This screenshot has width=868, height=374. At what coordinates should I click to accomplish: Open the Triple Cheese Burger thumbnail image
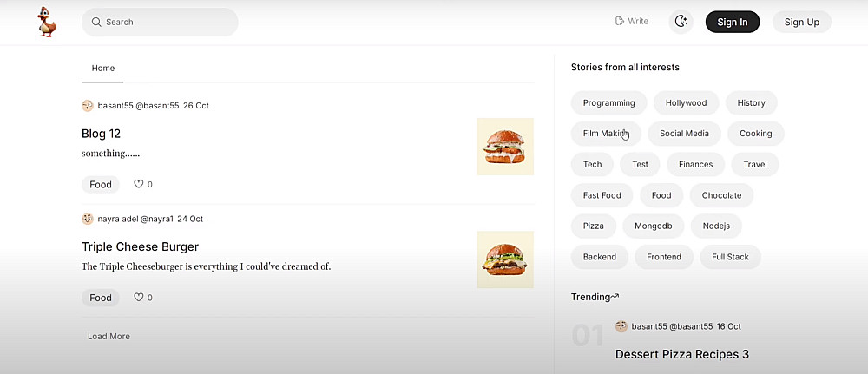point(505,259)
